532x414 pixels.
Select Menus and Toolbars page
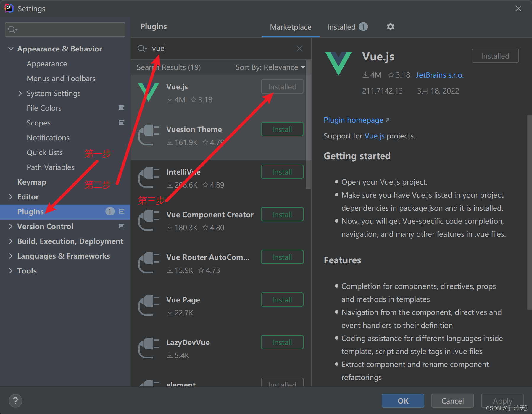(61, 78)
